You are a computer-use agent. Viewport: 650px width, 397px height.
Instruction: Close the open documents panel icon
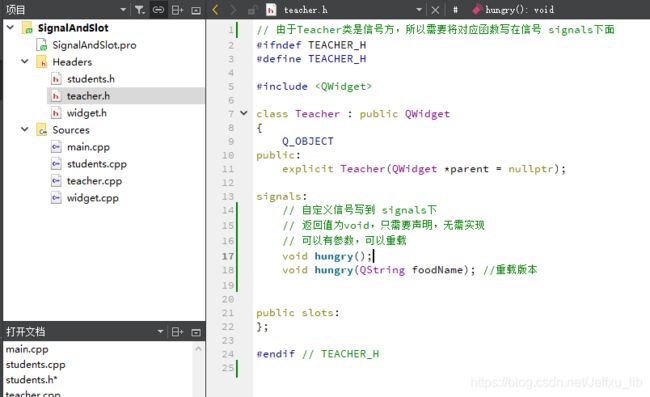[196, 332]
